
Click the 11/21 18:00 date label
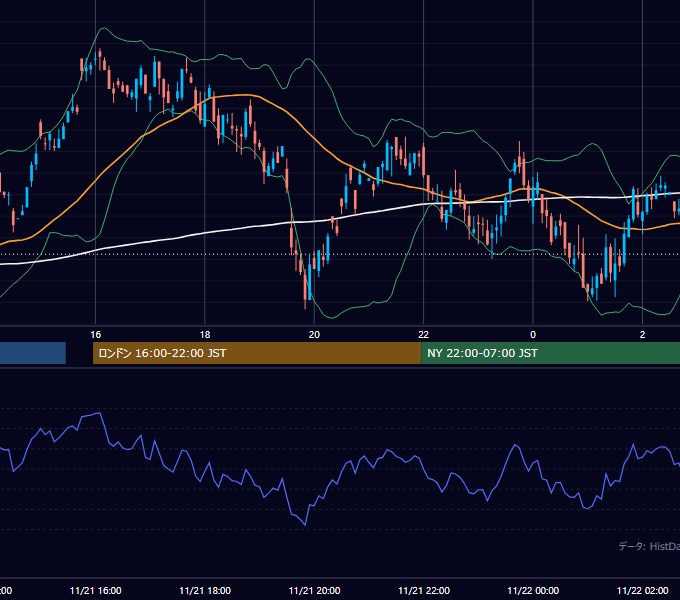coord(205,590)
